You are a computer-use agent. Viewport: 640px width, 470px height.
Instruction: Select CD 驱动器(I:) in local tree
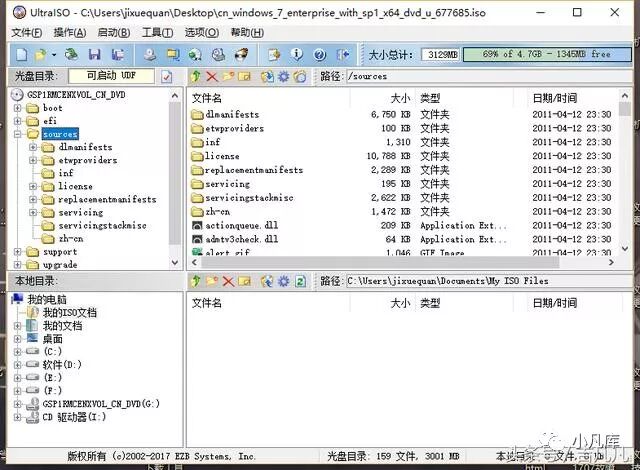pyautogui.click(x=74, y=417)
